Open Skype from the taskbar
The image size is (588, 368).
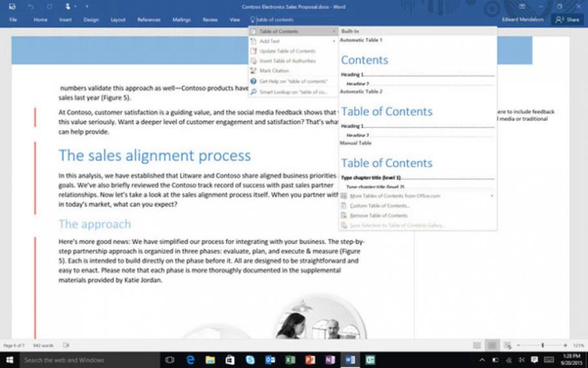[x=250, y=360]
